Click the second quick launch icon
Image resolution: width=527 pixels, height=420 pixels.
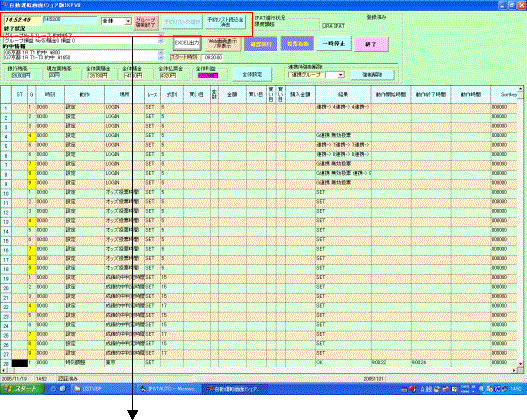(63, 389)
